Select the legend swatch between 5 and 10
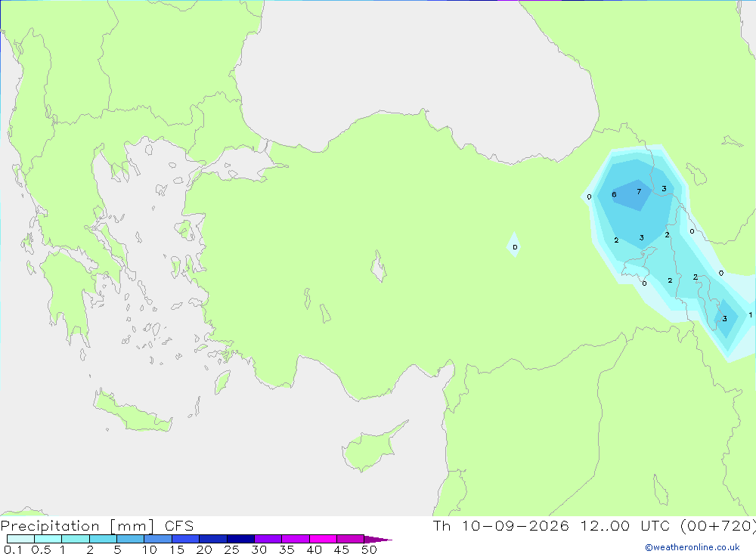Screen dimensions: 756x554 click(131, 539)
